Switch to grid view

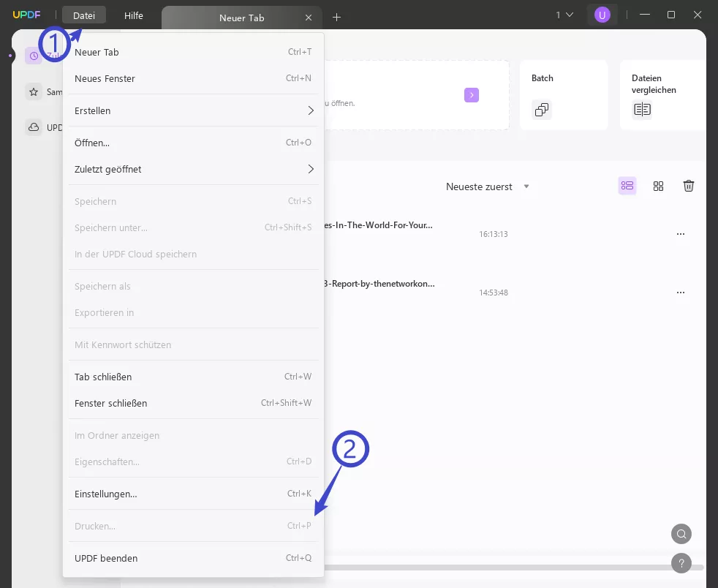658,186
